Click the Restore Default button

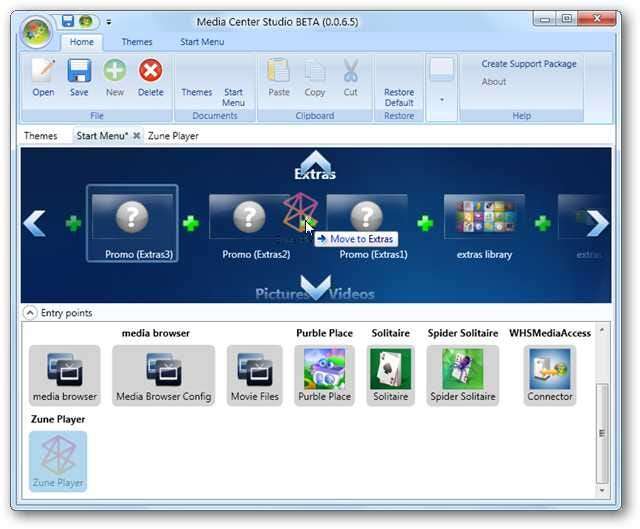pos(399,97)
